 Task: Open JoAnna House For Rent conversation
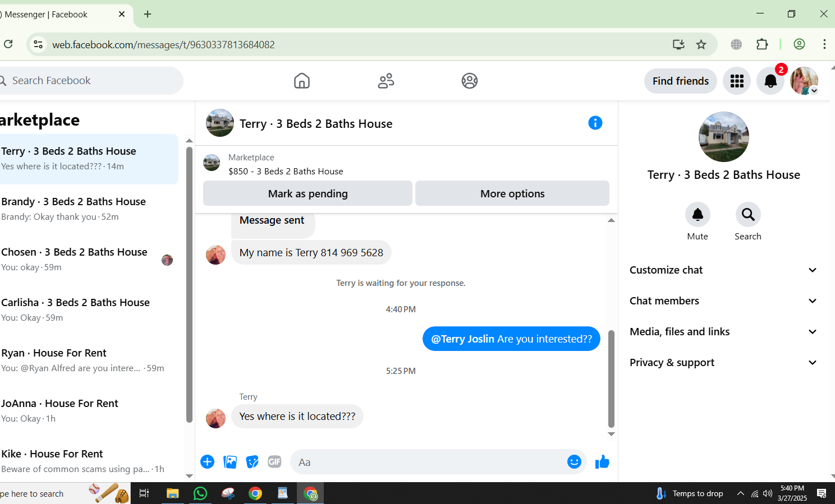pos(88,411)
